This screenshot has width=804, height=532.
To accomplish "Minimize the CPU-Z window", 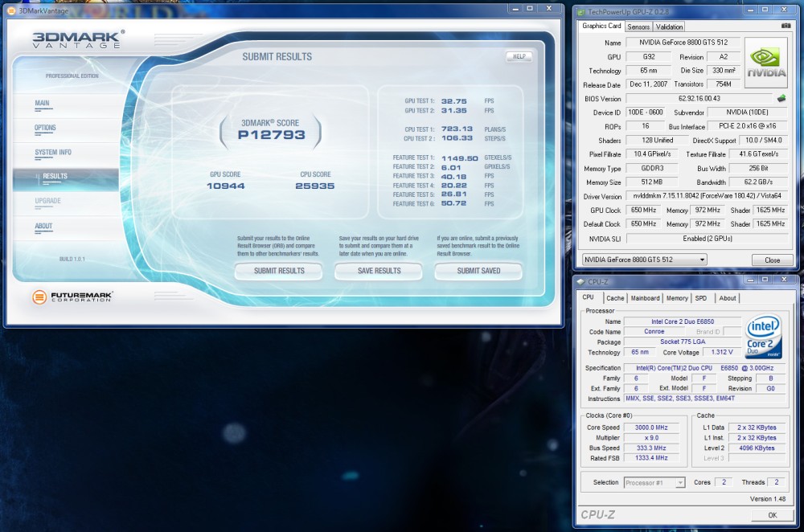I will [750, 280].
